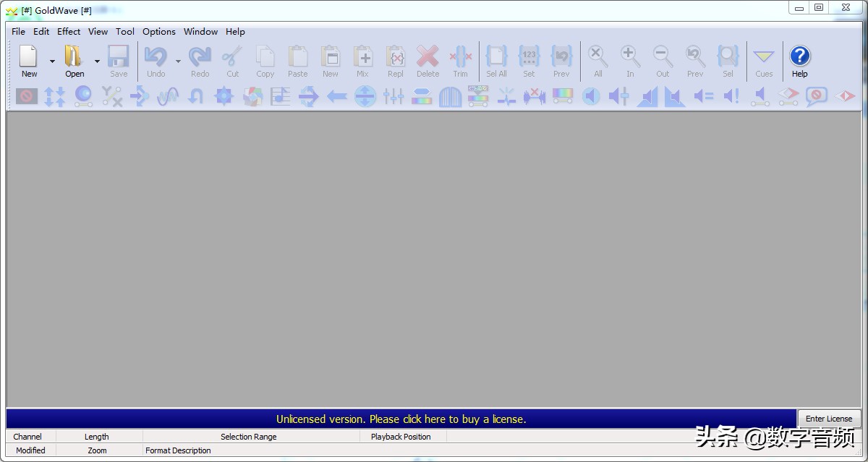This screenshot has width=868, height=462.
Task: Click the 'Unlicensed version' buy license banner
Action: click(x=401, y=419)
